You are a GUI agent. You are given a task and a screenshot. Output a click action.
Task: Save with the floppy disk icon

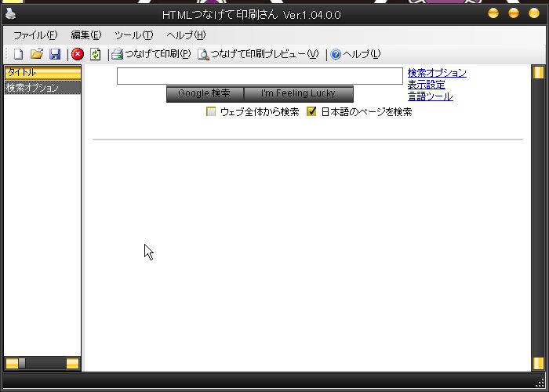(55, 54)
